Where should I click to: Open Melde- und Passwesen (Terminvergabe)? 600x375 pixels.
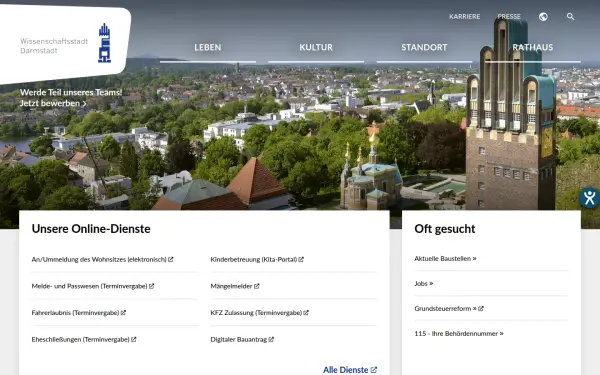93,286
